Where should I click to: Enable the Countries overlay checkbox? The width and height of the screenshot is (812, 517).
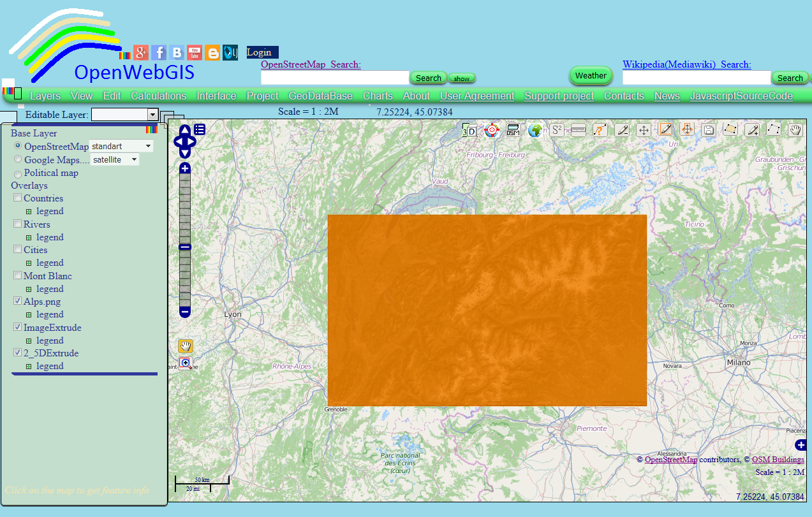pos(18,198)
